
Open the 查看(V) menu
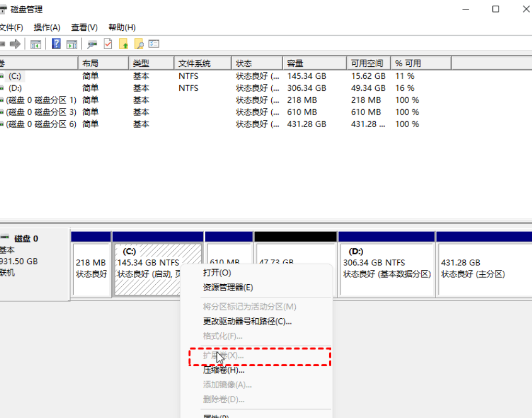84,28
